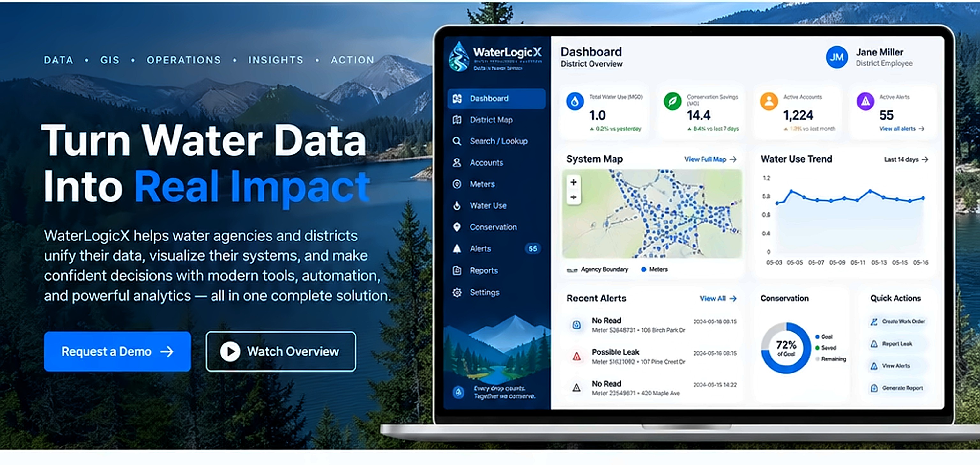Click the Saved legend dot
Screen dimensions: 980x465
tap(817, 348)
